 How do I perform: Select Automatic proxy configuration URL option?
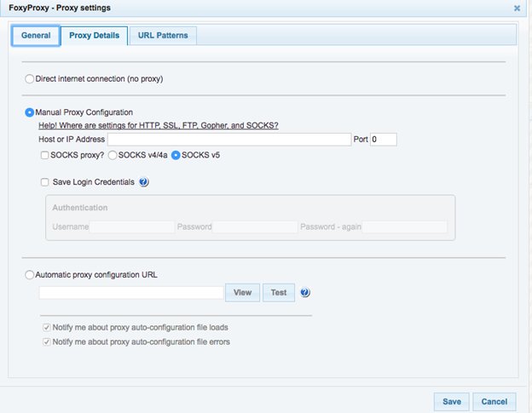pos(30,275)
